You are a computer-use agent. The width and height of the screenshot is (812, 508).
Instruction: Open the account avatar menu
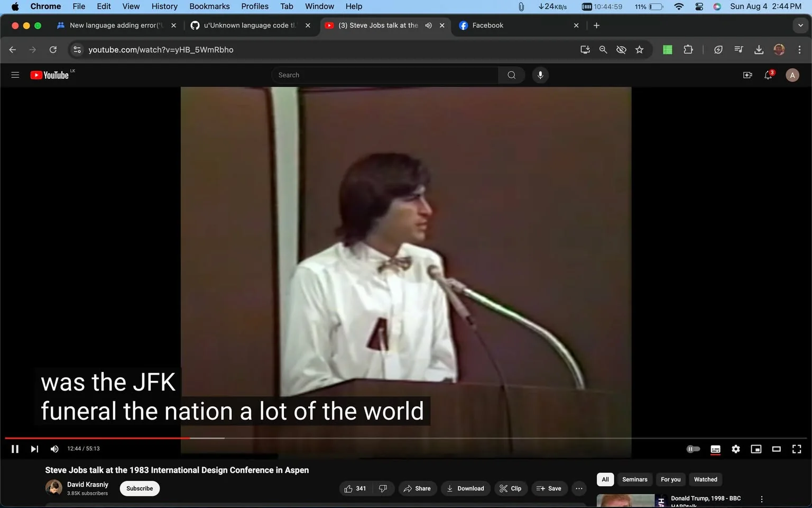click(792, 75)
